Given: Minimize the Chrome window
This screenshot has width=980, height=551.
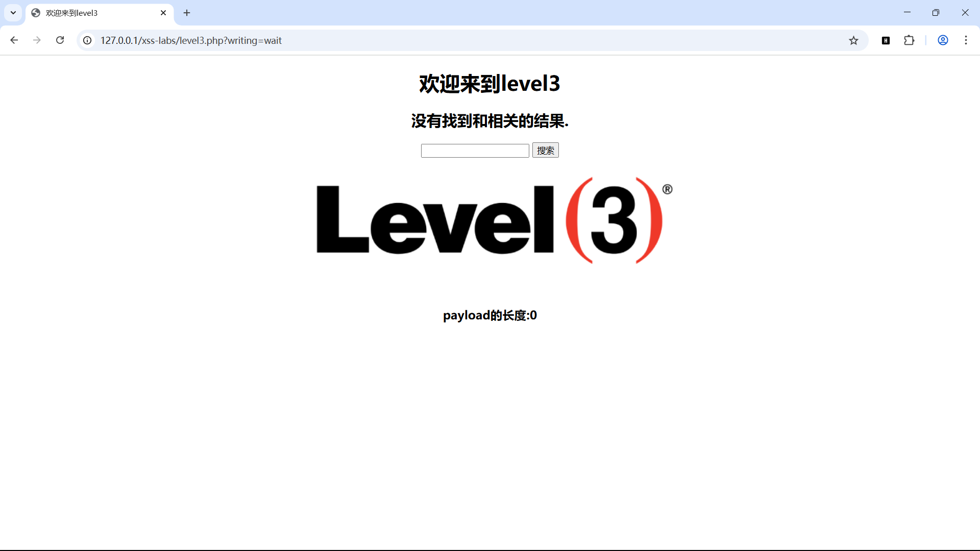Looking at the screenshot, I should [907, 13].
